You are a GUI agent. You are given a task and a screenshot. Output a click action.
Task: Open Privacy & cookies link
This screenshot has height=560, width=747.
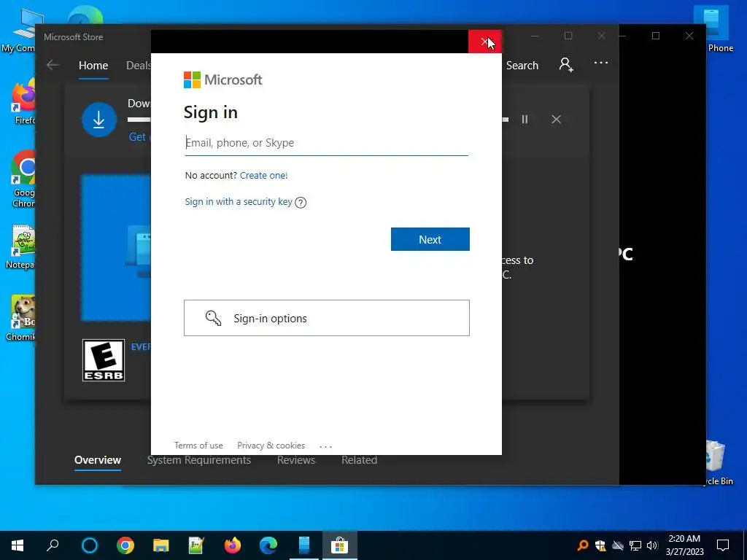tap(271, 446)
